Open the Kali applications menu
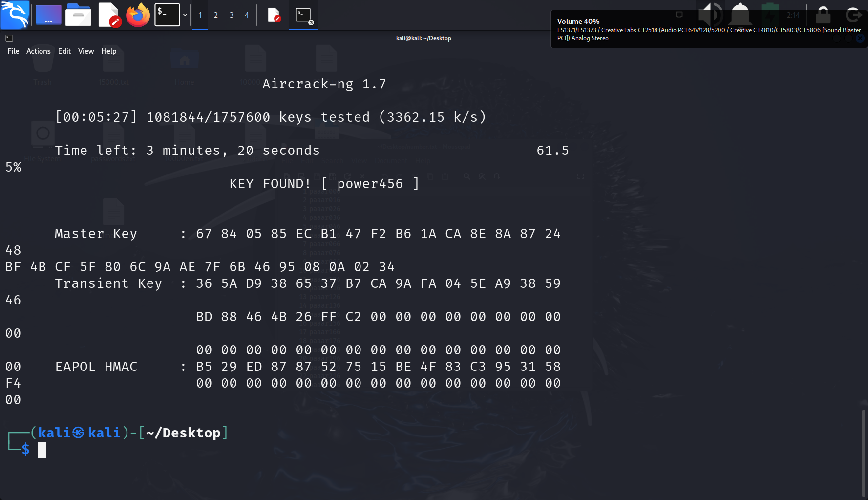 pos(15,15)
